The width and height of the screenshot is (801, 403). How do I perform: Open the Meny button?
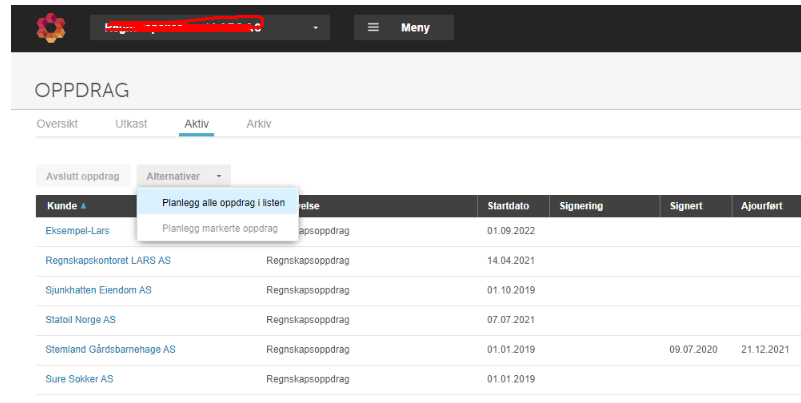(x=404, y=28)
